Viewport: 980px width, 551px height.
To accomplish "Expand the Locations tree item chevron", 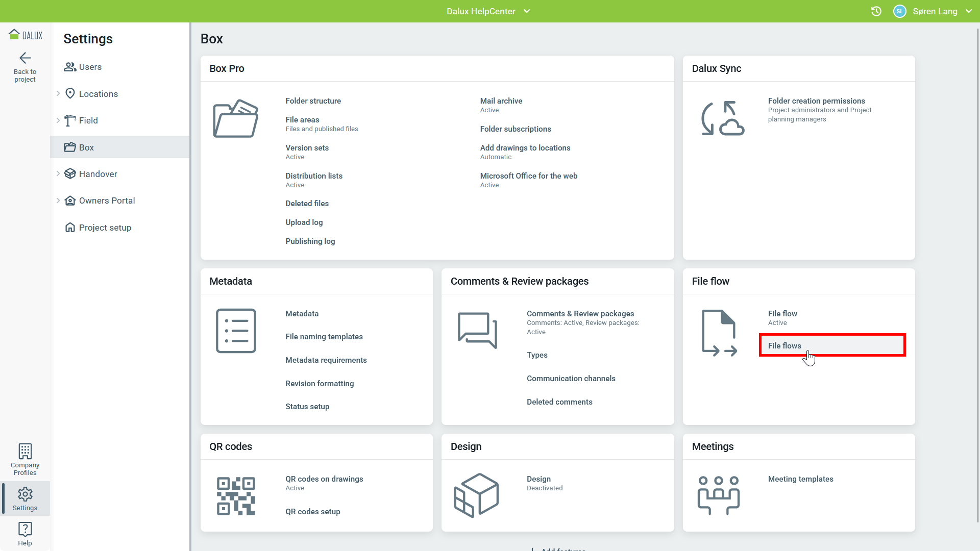I will [58, 93].
